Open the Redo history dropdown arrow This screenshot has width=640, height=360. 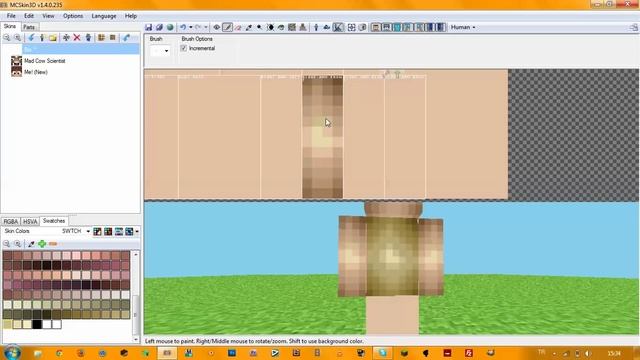pos(206,27)
